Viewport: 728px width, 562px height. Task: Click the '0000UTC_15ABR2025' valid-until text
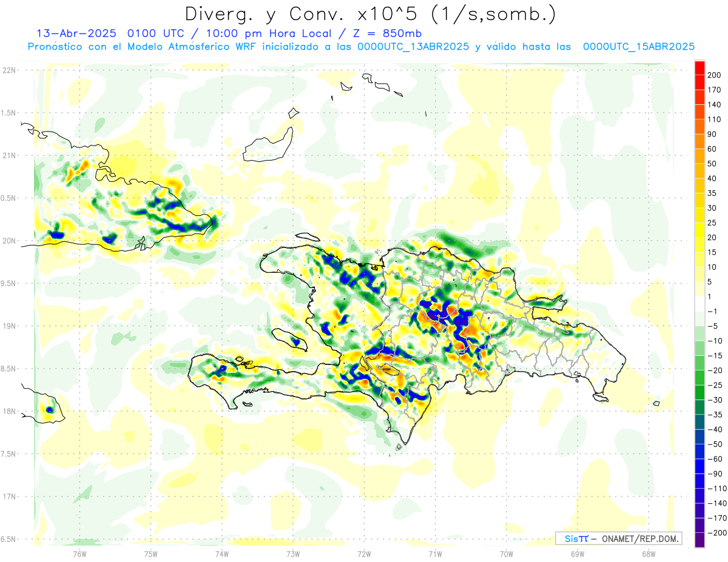[x=639, y=47]
